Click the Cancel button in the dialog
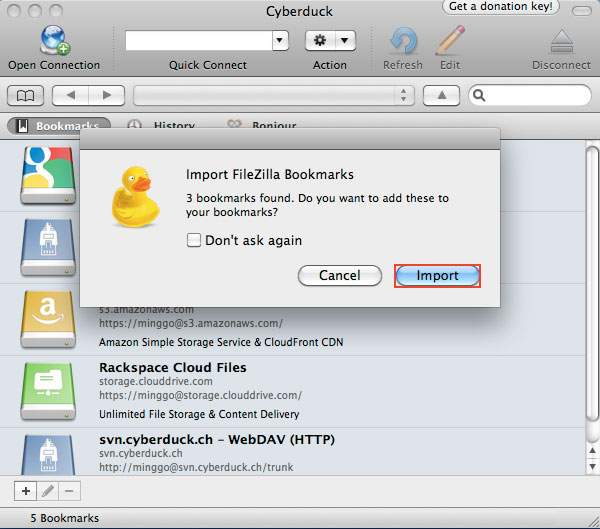Viewport: 600px width, 529px height. 340,276
